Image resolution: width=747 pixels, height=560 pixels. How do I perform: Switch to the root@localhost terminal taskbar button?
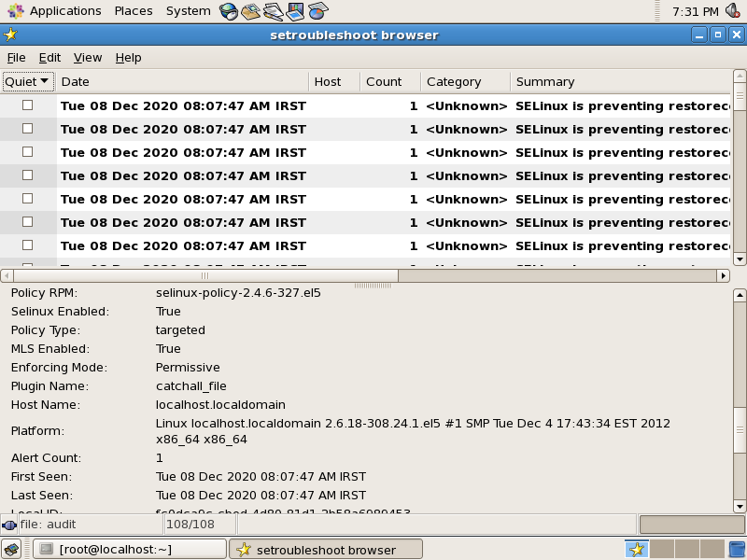pyautogui.click(x=130, y=550)
